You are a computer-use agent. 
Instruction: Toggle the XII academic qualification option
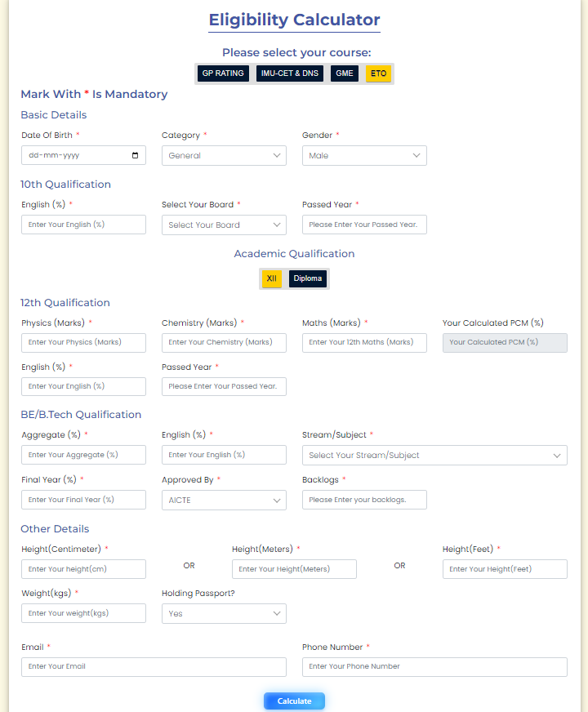271,278
